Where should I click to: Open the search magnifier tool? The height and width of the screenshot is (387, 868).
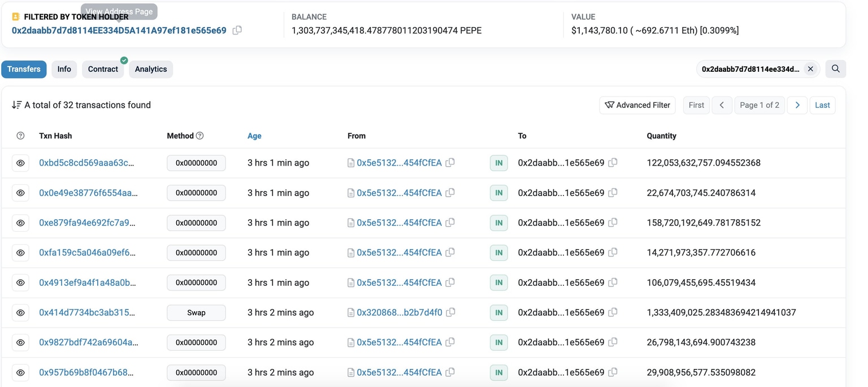[x=835, y=68]
